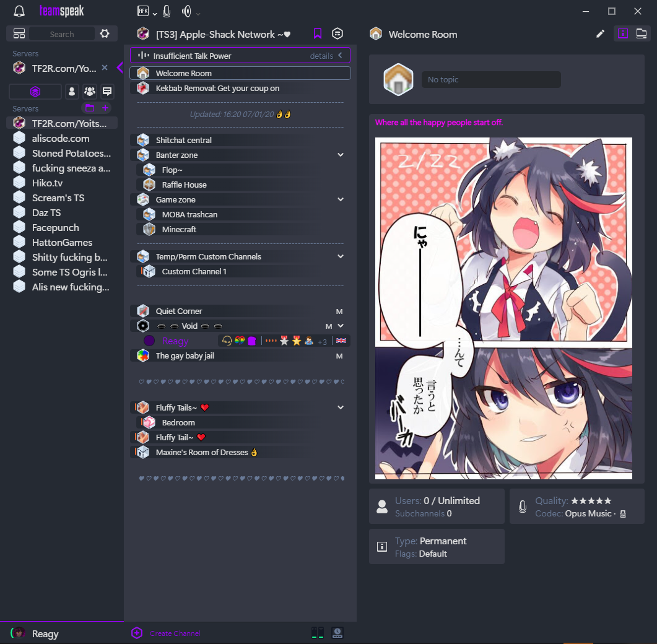657x644 pixels.
Task: Switch to the purple servers view tab
Action: coord(35,92)
